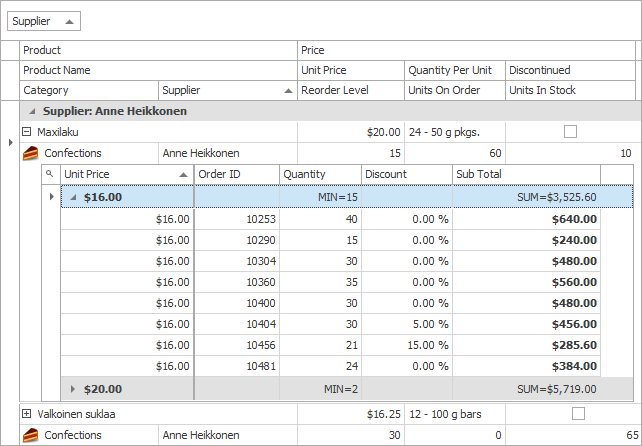This screenshot has width=642, height=446.
Task: Click the search icon in detail grid header
Action: coord(50,174)
